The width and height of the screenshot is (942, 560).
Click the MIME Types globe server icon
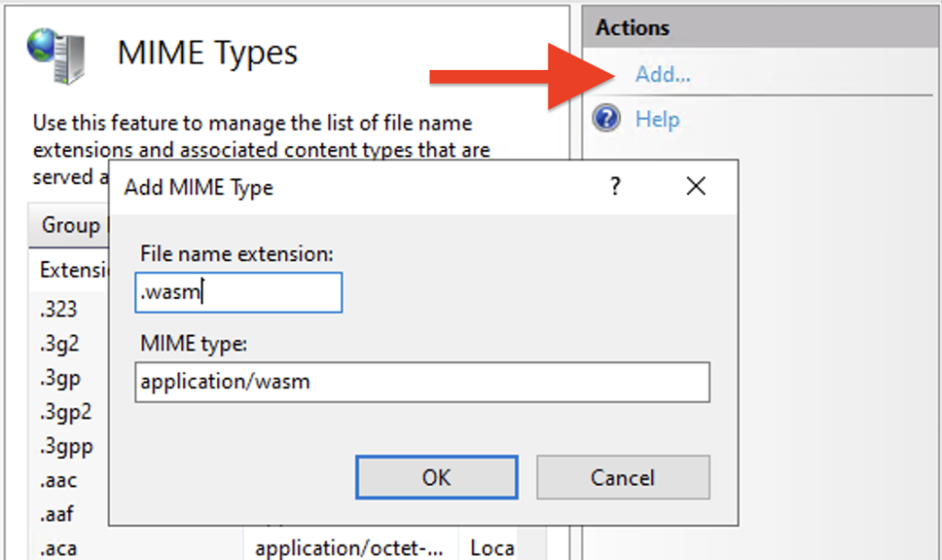[x=56, y=55]
